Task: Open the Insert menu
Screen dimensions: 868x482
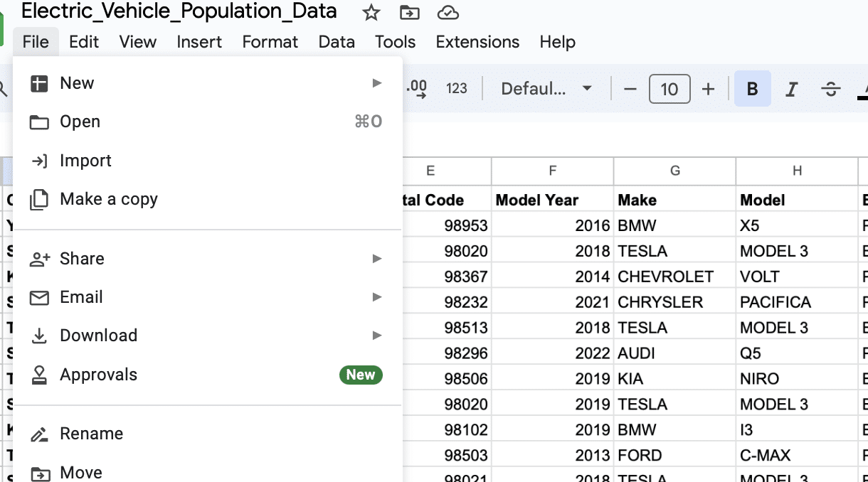Action: click(x=199, y=42)
